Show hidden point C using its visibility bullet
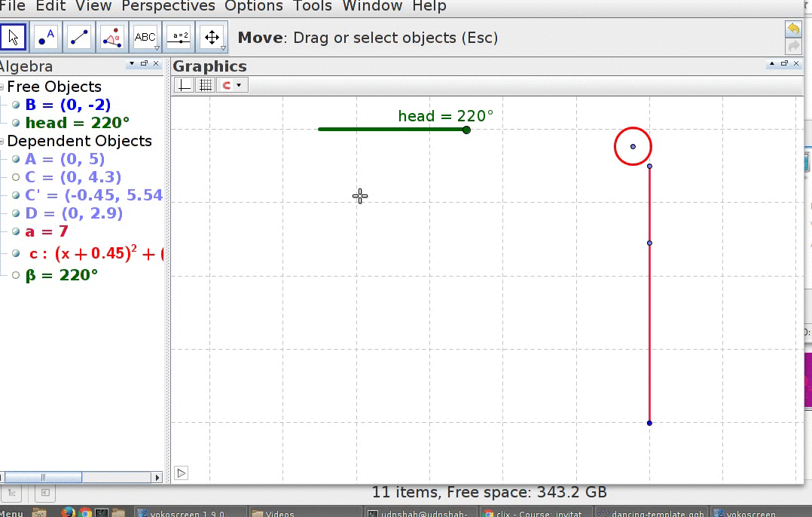The image size is (812, 517). point(16,177)
